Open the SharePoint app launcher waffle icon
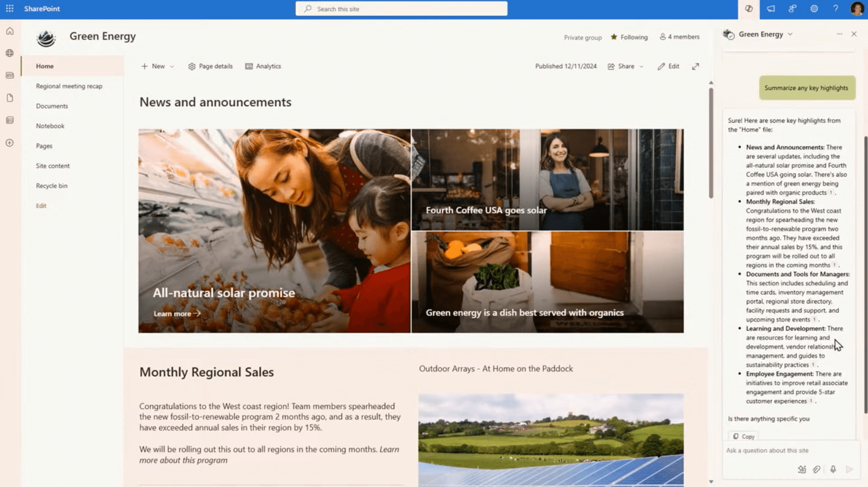 pyautogui.click(x=9, y=9)
